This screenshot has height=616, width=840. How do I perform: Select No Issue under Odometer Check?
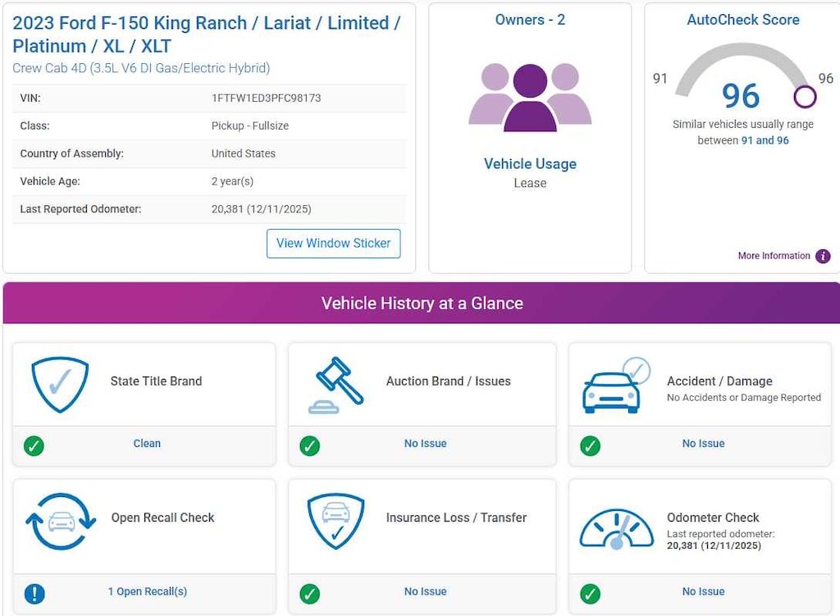703,591
